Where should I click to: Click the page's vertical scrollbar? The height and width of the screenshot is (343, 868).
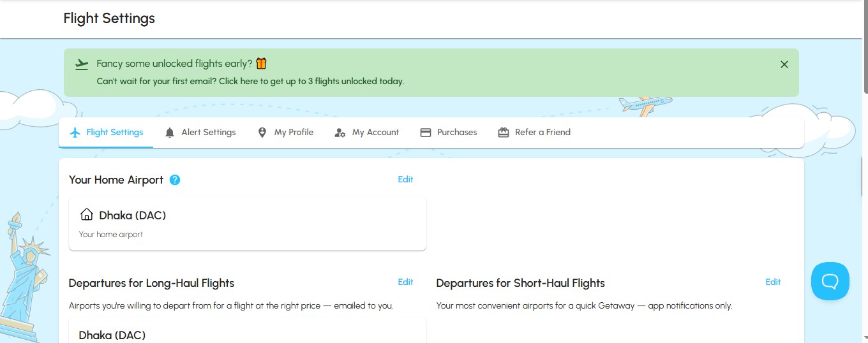[863, 171]
